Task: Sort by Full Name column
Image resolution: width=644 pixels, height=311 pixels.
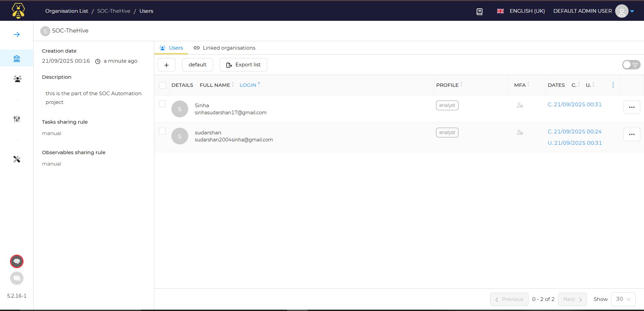Action: [x=217, y=85]
